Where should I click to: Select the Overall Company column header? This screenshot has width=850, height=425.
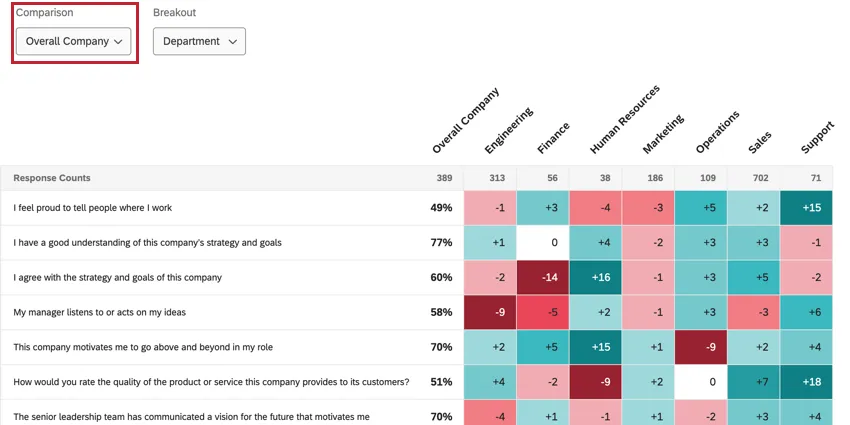click(x=465, y=122)
